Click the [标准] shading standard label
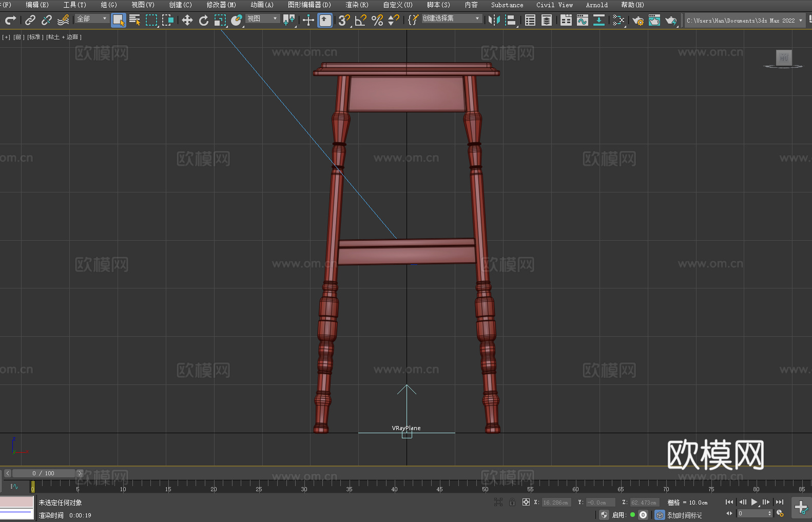Screen dimensions: 812x522 (x=35, y=37)
